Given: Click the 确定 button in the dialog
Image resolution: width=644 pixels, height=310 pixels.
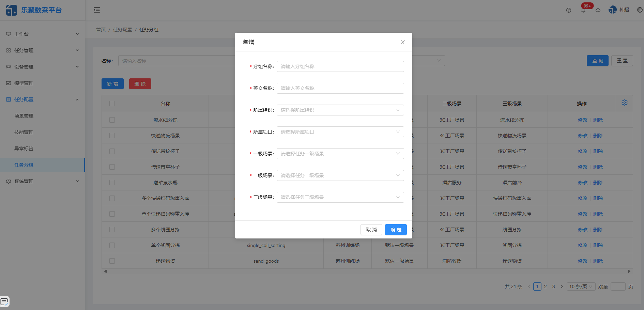Looking at the screenshot, I should (x=396, y=230).
